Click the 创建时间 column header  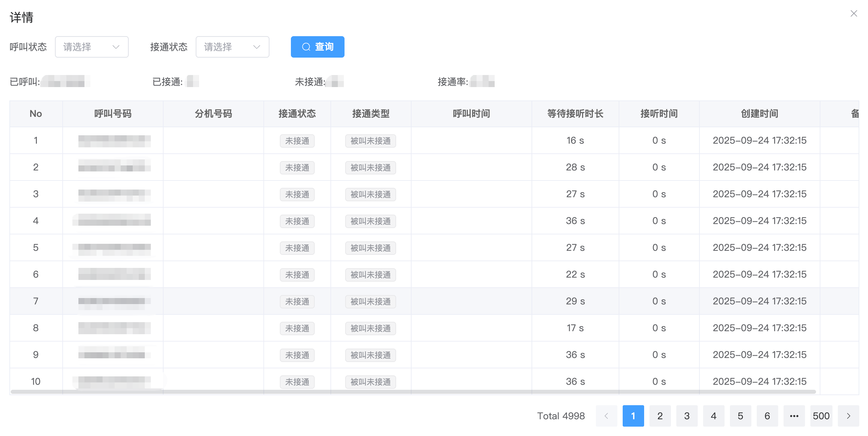click(x=759, y=114)
